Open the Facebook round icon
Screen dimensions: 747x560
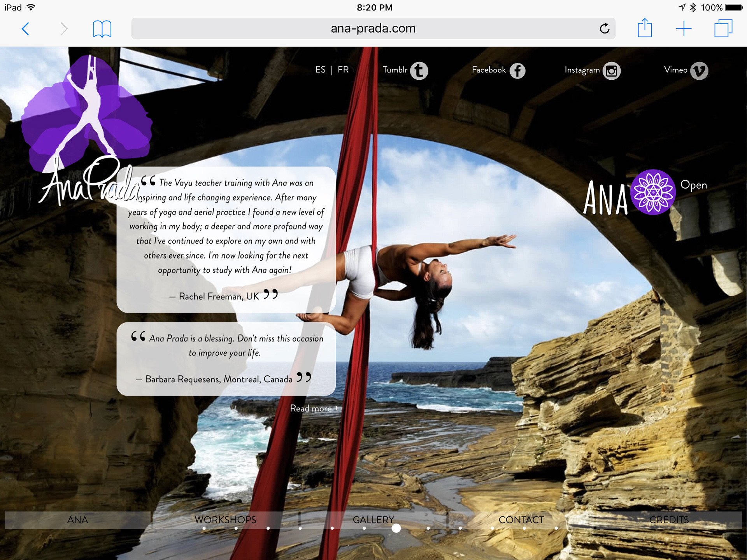click(x=517, y=71)
